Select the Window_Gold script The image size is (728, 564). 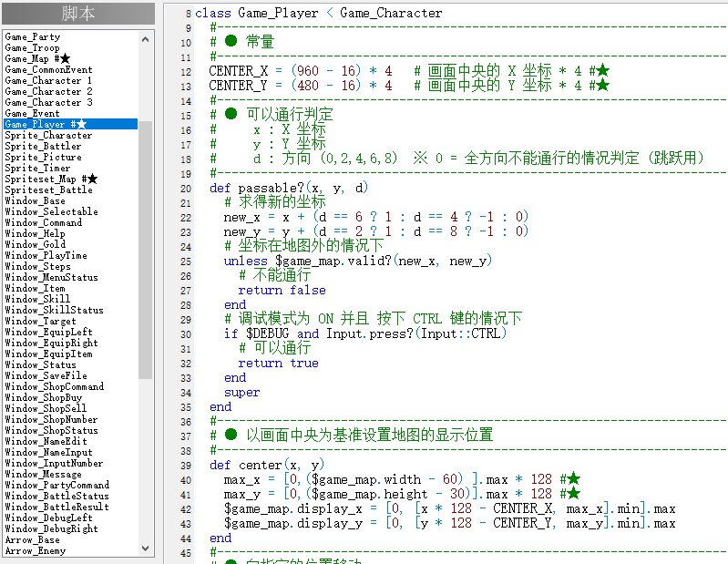(x=35, y=244)
